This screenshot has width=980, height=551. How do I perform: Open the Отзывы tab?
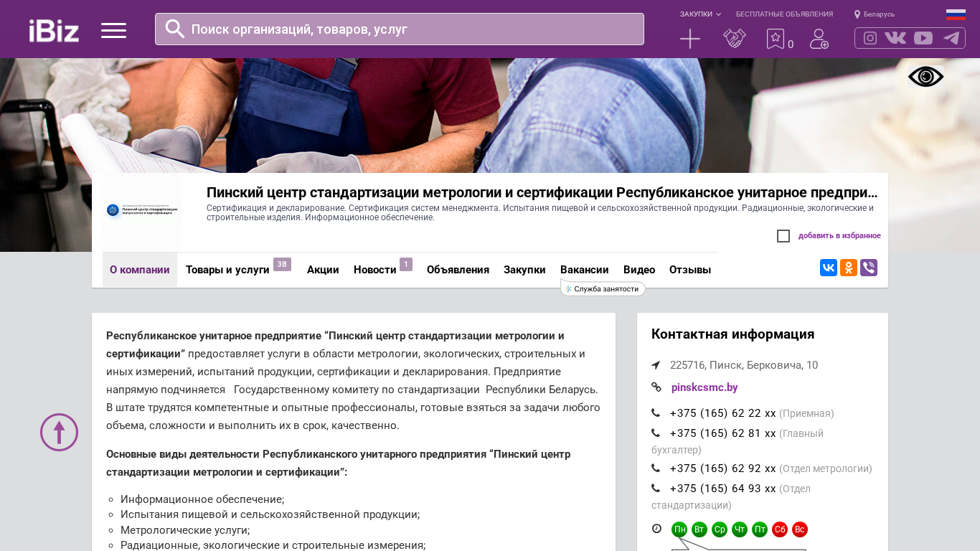(690, 270)
